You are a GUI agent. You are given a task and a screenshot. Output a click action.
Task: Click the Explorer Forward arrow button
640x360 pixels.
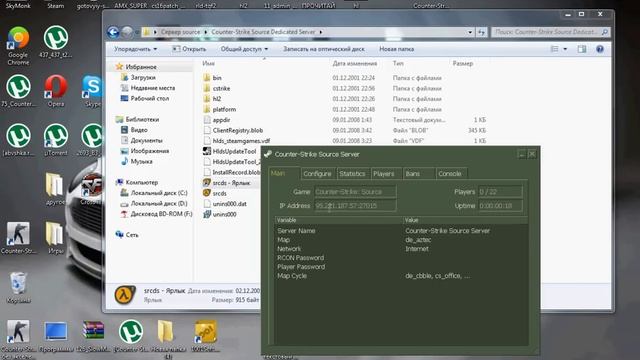pos(127,32)
